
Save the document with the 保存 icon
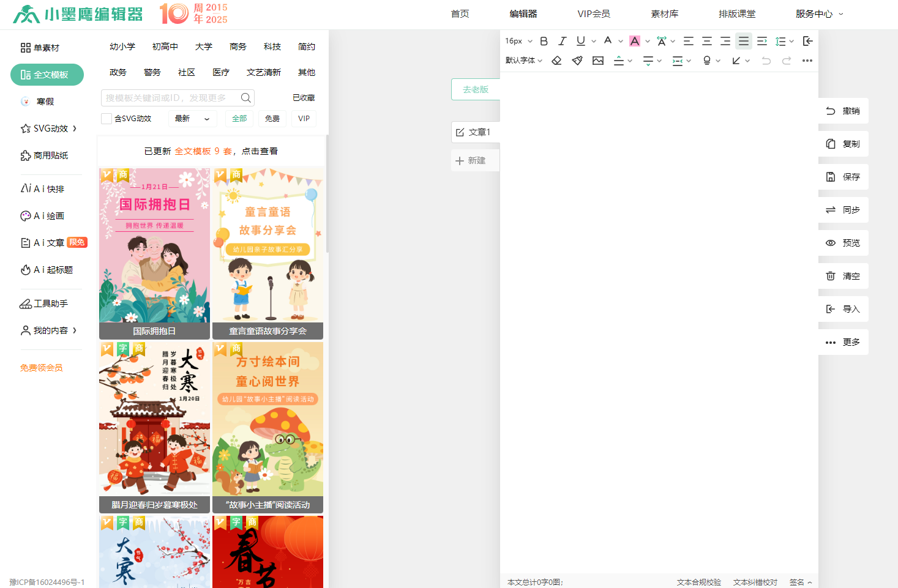[x=844, y=177]
